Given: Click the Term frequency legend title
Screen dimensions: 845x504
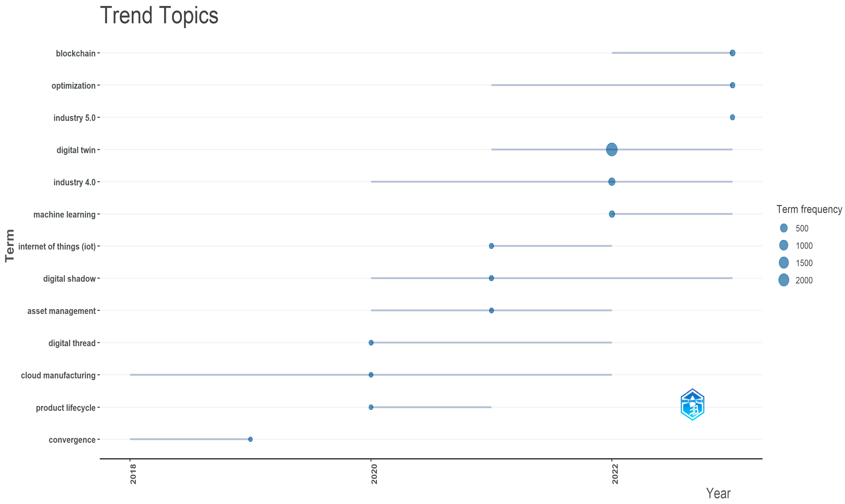Looking at the screenshot, I should pyautogui.click(x=809, y=209).
